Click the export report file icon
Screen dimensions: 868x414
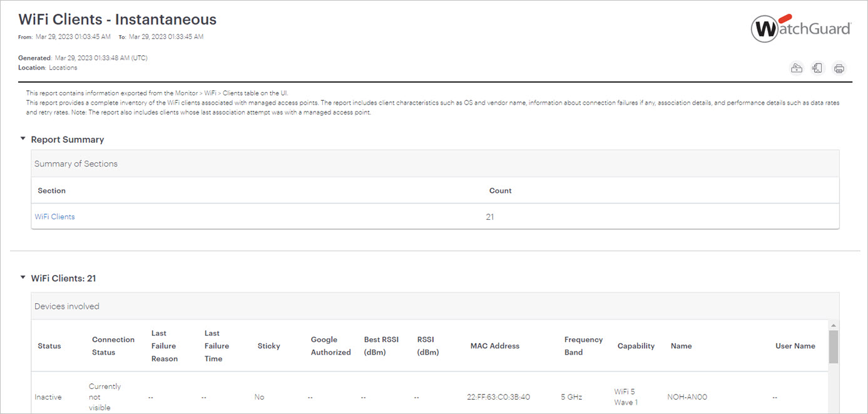(817, 68)
